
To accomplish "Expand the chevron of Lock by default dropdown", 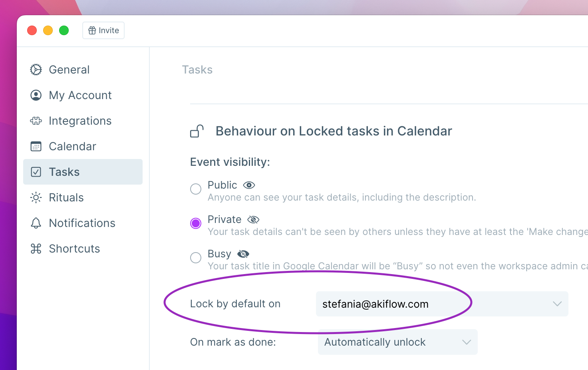I will coord(557,304).
